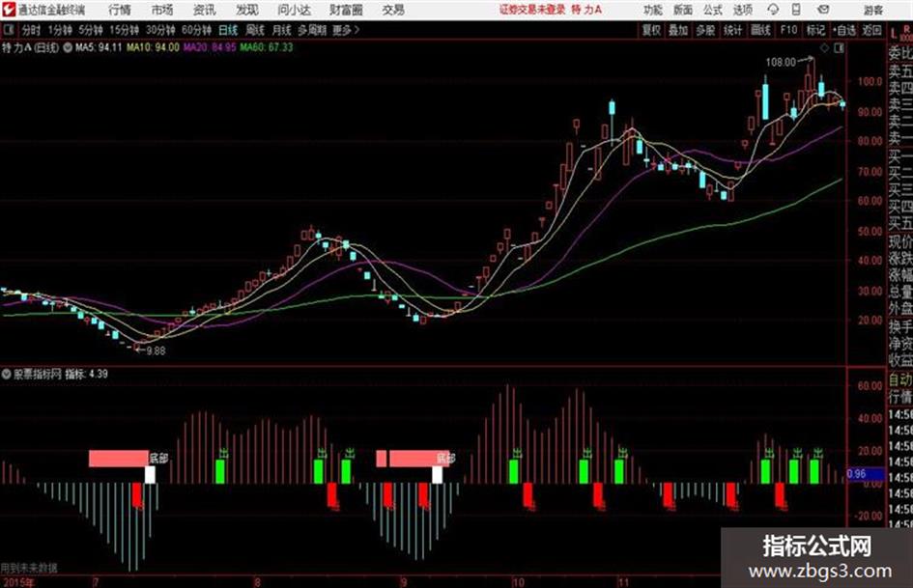913x588 pixels.
Task: Open the 发现 menu
Action: 247,10
